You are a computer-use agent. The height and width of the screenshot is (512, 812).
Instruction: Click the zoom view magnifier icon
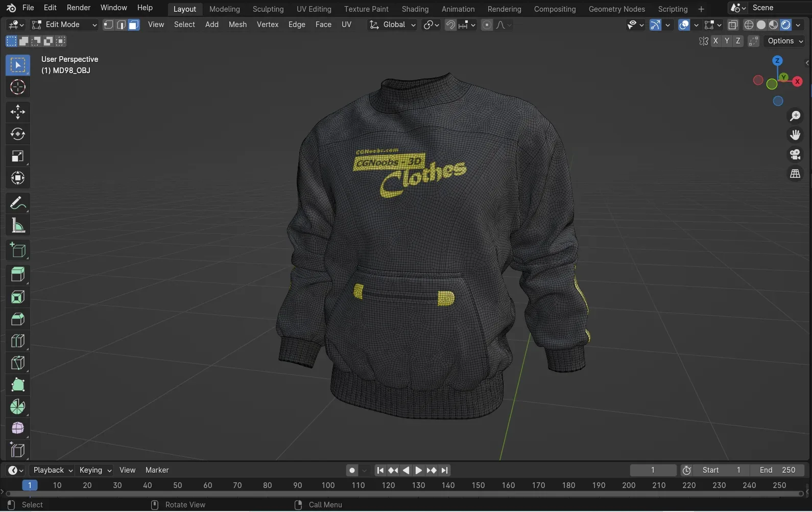click(795, 116)
